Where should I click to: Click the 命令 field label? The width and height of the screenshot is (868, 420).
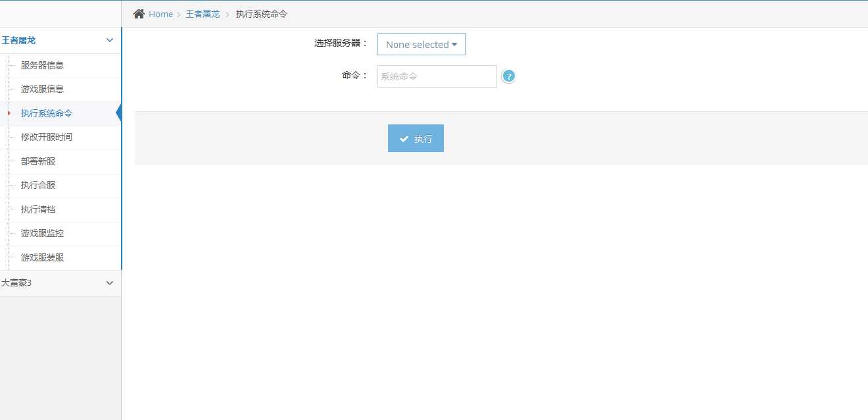click(x=355, y=75)
